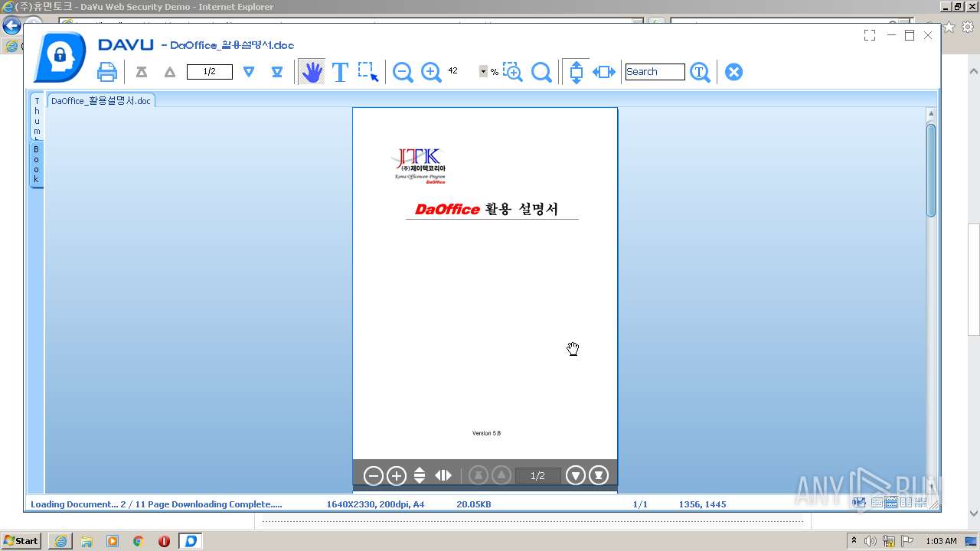Image resolution: width=980 pixels, height=551 pixels.
Task: Switch to multi-page grid layout
Action: pyautogui.click(x=920, y=503)
